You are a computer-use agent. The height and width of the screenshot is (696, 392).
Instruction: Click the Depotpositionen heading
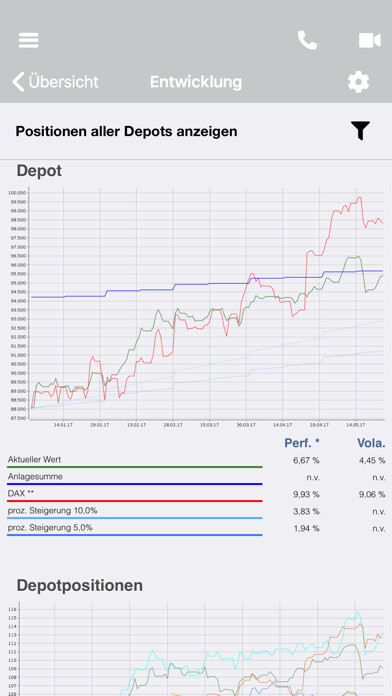point(80,585)
